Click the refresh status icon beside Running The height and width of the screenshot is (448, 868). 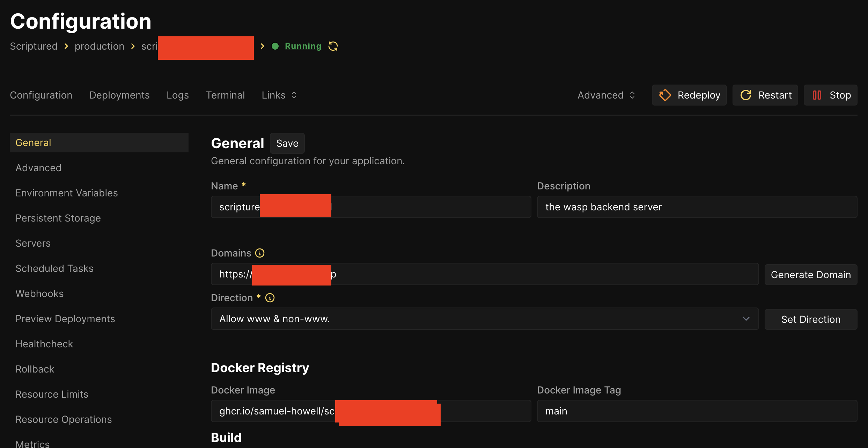point(333,46)
